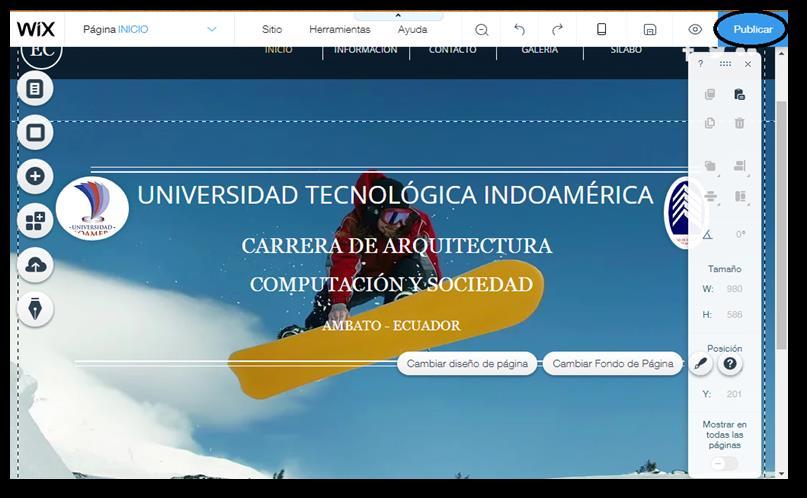Select the UNIVERSIDAD TECNOLÓGICA INDOAMÉRICA heading

(395, 195)
